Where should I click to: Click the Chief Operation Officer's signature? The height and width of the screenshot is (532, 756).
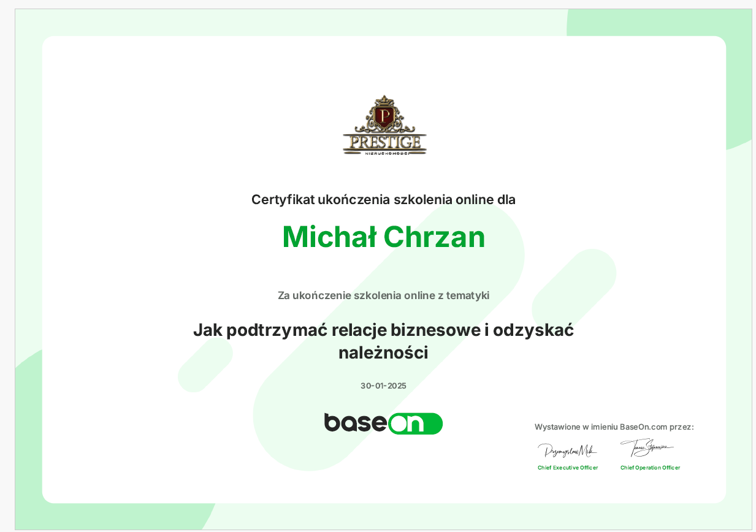(647, 448)
